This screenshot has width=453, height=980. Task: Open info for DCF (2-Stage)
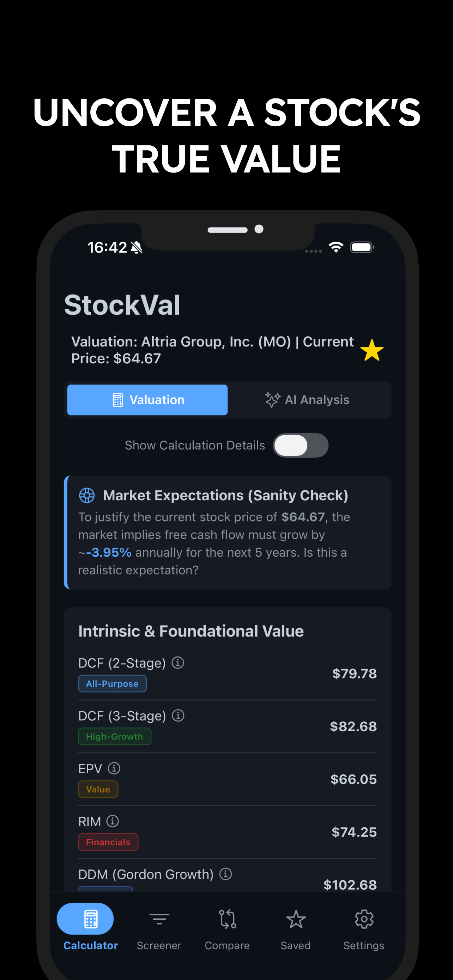pyautogui.click(x=177, y=663)
